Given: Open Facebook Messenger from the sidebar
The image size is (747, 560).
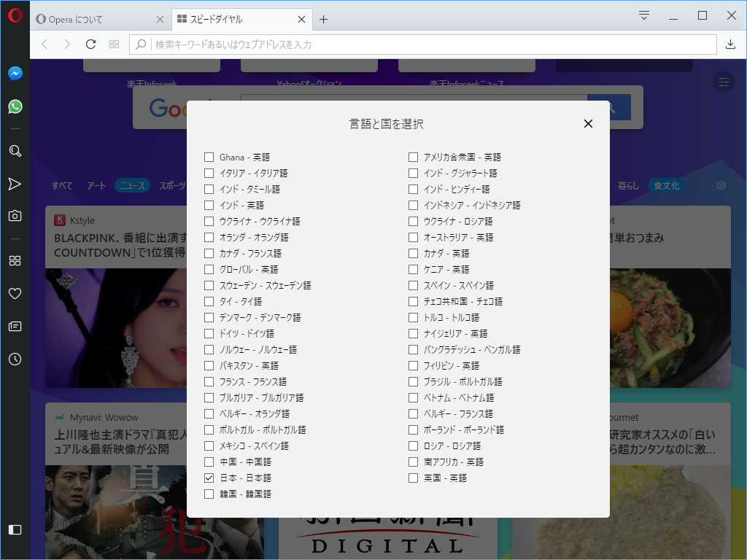Looking at the screenshot, I should click(15, 73).
